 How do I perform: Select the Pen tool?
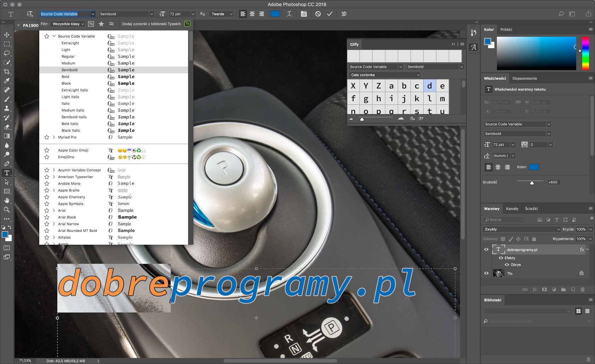coord(7,164)
